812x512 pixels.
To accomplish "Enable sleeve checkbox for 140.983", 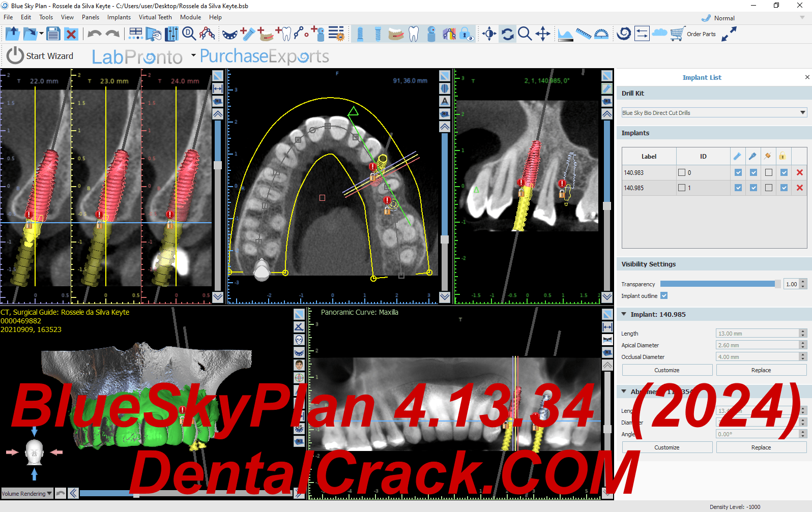I will [769, 172].
